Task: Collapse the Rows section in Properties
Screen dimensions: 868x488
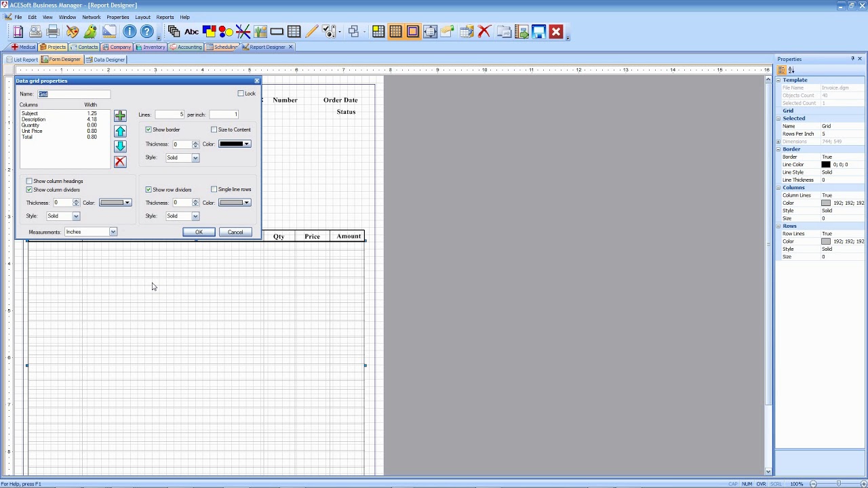Action: 778,226
